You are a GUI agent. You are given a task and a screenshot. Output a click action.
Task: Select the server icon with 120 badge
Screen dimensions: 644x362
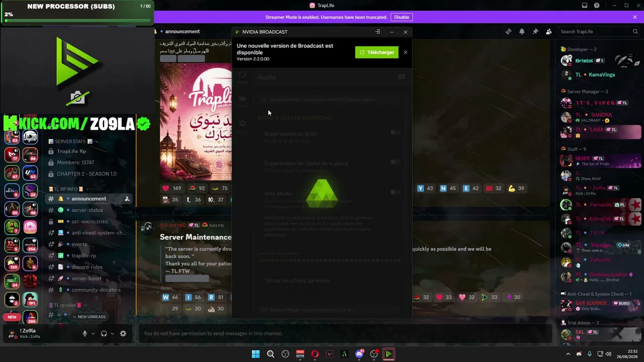(x=12, y=263)
